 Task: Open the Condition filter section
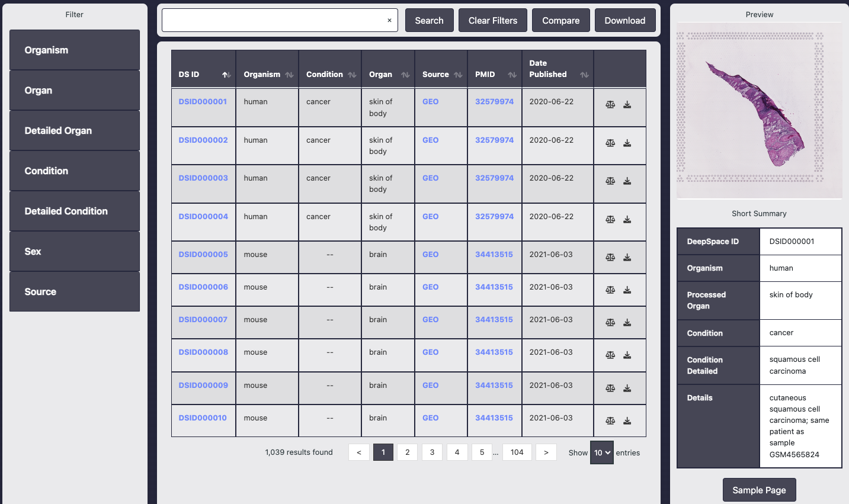click(75, 171)
